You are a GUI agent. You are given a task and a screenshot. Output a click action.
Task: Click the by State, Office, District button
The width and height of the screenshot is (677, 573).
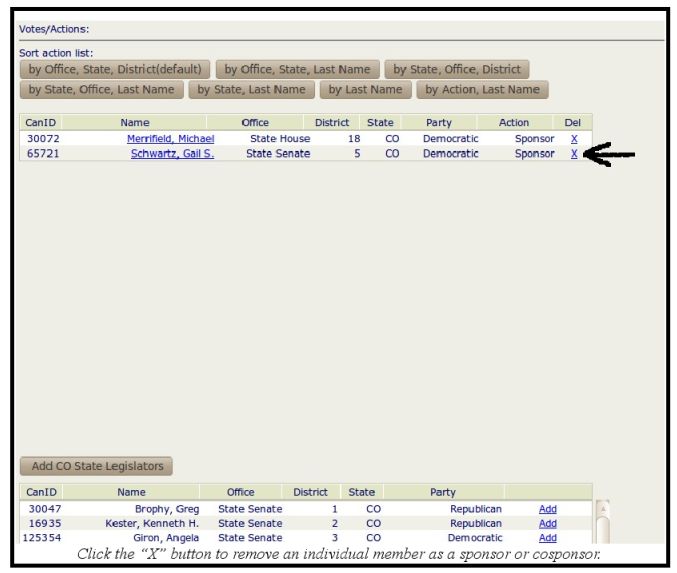(x=457, y=70)
